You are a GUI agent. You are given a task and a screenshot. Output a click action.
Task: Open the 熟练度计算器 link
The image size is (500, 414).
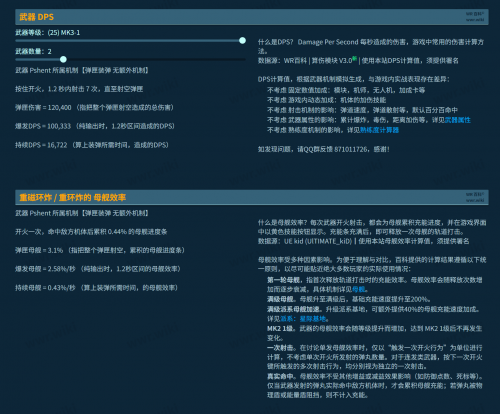[379, 130]
